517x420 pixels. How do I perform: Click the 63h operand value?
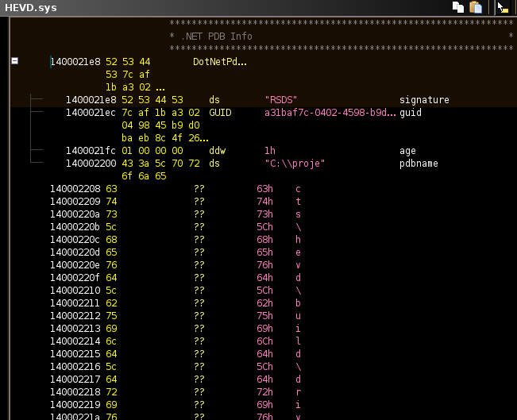pyautogui.click(x=264, y=189)
